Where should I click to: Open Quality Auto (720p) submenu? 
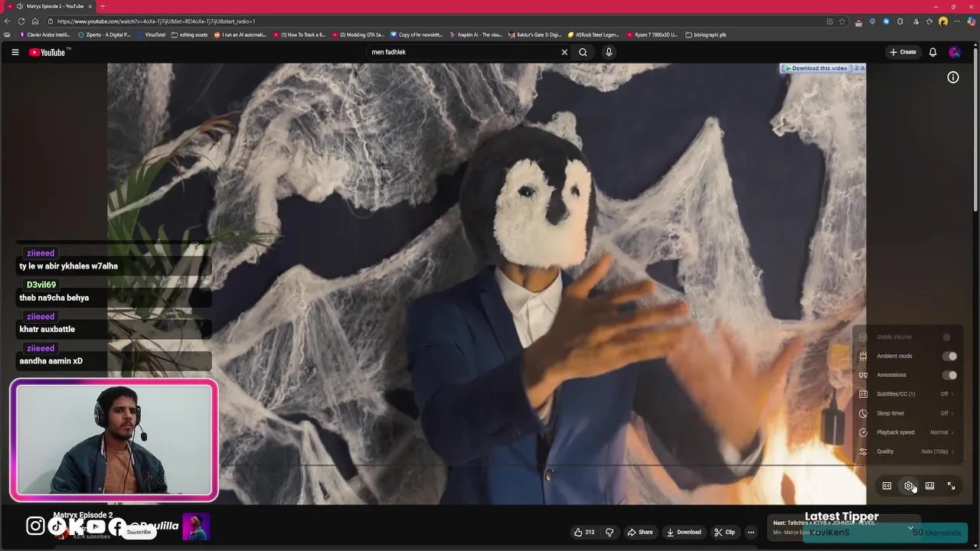coord(906,452)
